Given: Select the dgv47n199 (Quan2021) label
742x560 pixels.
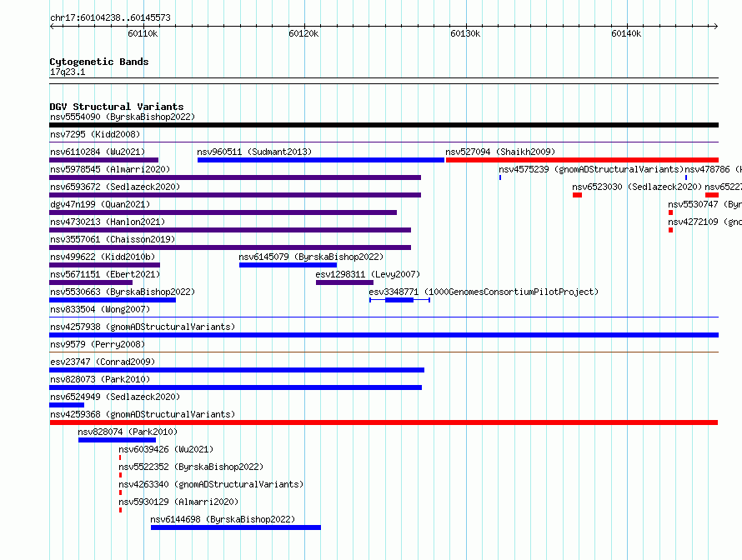Looking at the screenshot, I should coord(100,204).
